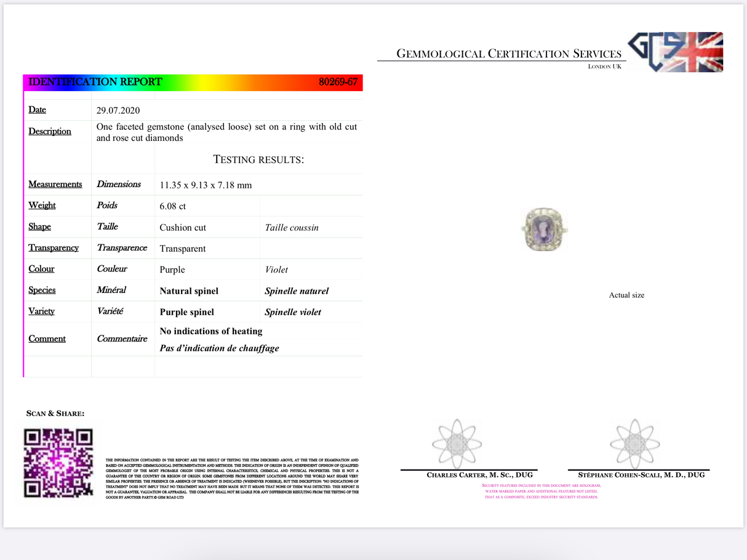Click the Natural spinel result text
Screen dimensions: 747x560
pyautogui.click(x=189, y=291)
